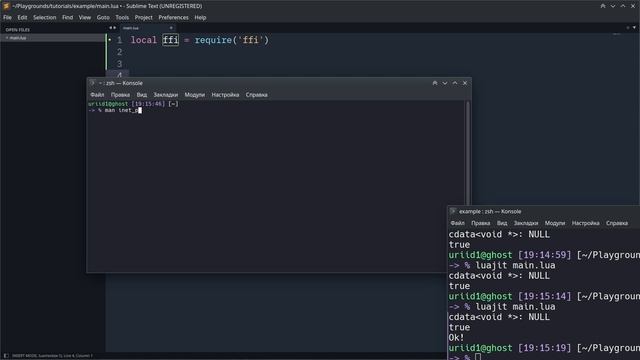The height and width of the screenshot is (360, 640).
Task: Click the 'Ok!' output line in example Konsole
Action: [456, 338]
